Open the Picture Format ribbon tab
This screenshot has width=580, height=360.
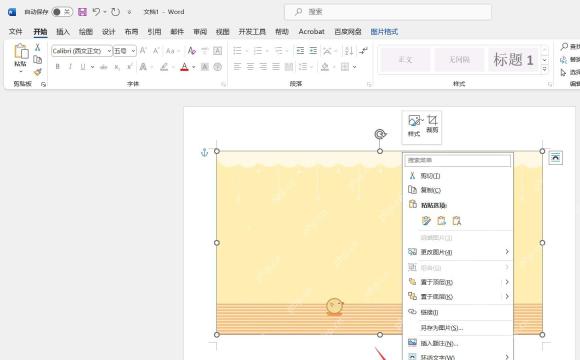[384, 32]
